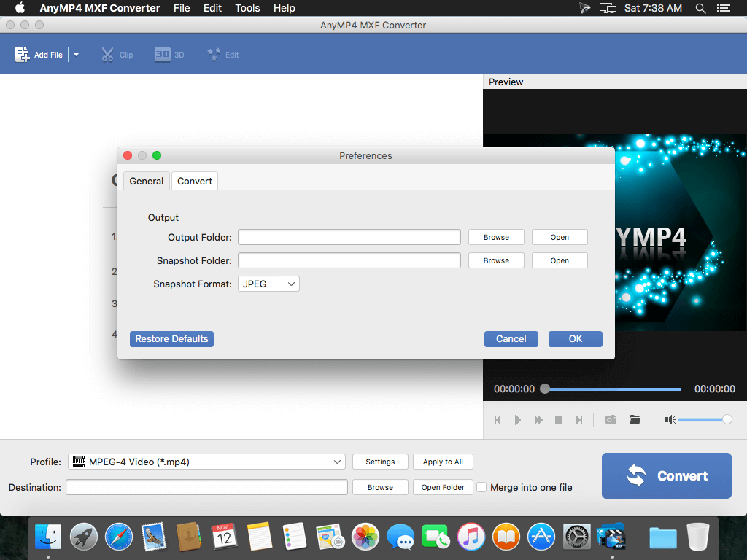Open the Profile format dropdown

pos(206,462)
